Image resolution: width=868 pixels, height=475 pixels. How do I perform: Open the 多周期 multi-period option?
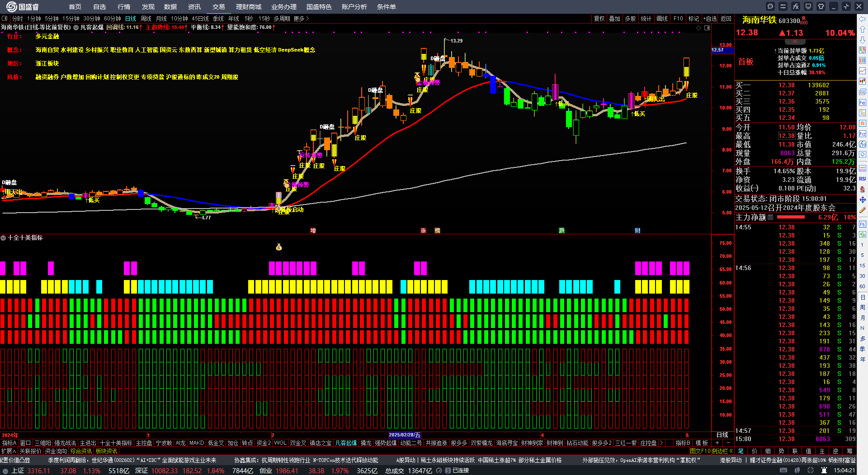(x=282, y=19)
